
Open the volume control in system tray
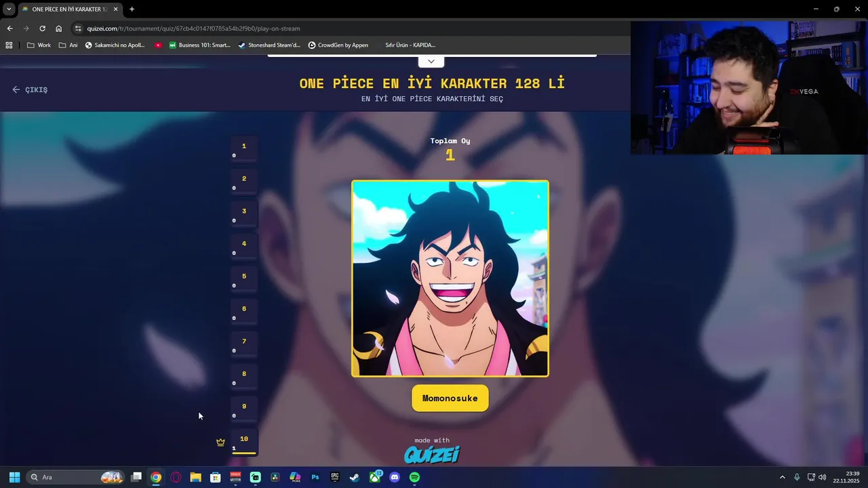[823, 477]
